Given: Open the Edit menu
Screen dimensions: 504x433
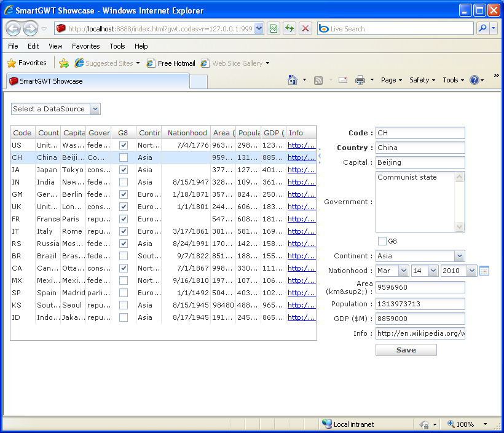Looking at the screenshot, I should click(33, 46).
